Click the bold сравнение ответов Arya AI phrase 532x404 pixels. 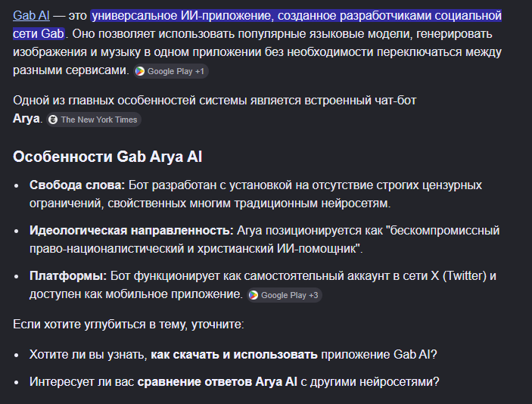coord(217,381)
